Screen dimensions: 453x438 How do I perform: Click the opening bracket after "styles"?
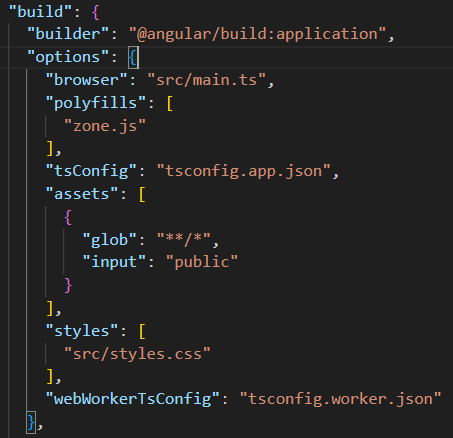[x=142, y=332]
